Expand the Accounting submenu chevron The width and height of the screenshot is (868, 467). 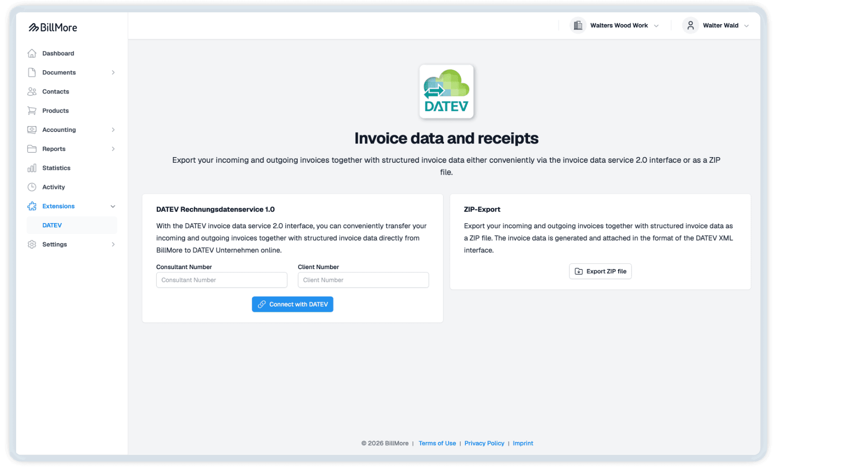(113, 130)
